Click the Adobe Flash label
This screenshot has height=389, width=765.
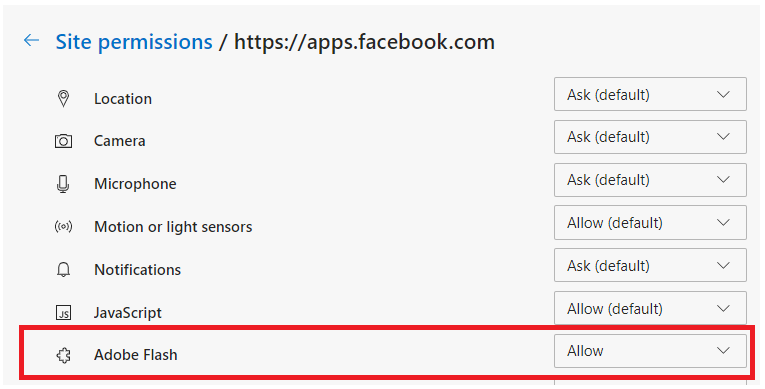pyautogui.click(x=136, y=355)
